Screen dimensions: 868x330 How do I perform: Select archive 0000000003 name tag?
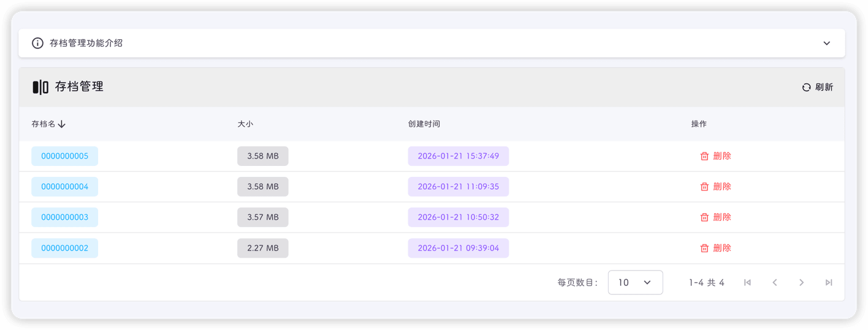pos(64,217)
